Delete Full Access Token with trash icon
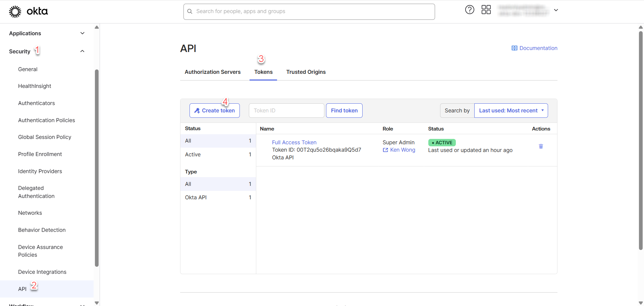644x306 pixels. pos(541,146)
